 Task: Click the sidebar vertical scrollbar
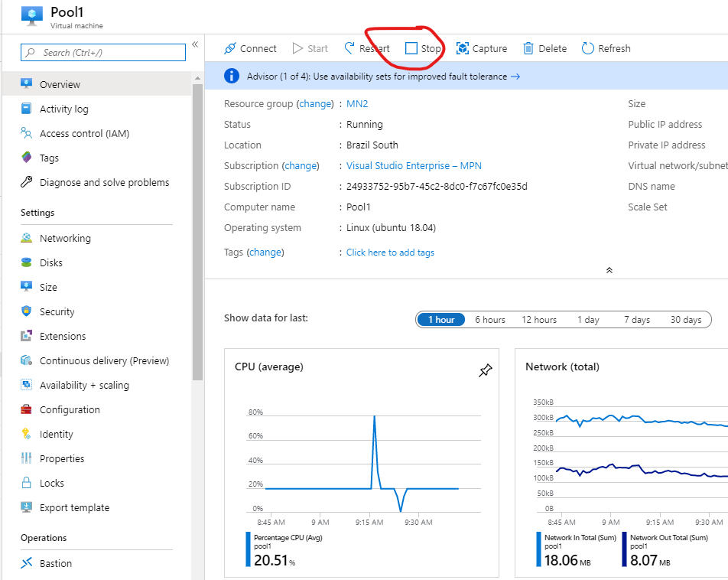[197, 230]
